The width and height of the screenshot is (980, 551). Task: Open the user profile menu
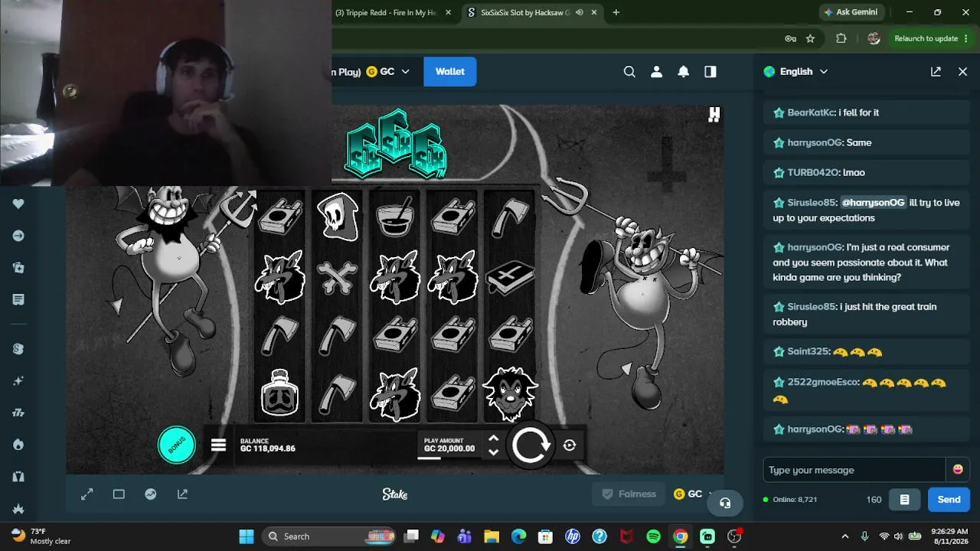pyautogui.click(x=656, y=71)
